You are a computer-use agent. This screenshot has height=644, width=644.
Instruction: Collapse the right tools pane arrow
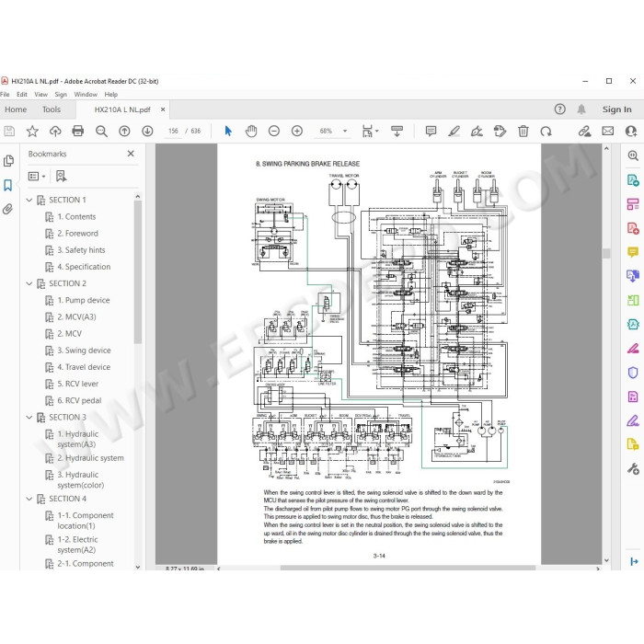tap(634, 561)
